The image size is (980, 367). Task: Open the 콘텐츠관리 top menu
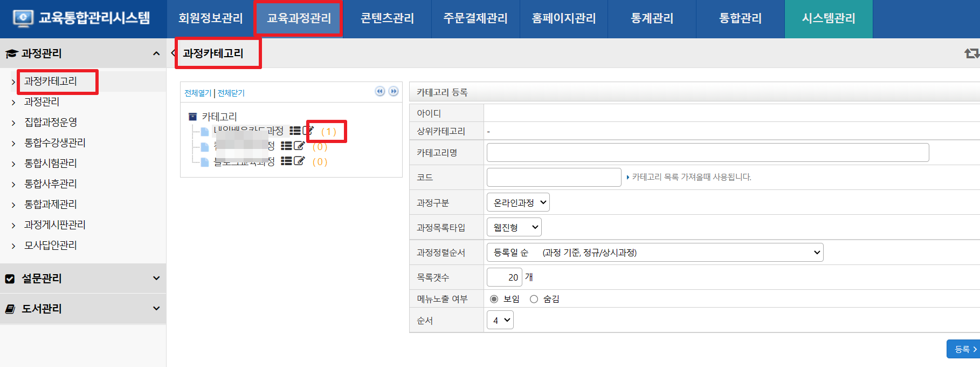pyautogui.click(x=387, y=18)
